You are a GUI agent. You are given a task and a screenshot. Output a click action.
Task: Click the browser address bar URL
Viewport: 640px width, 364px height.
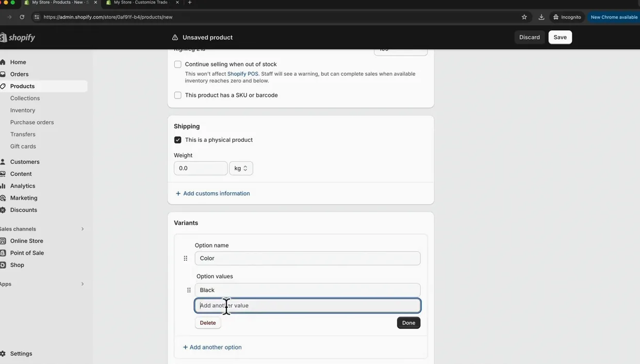108,17
